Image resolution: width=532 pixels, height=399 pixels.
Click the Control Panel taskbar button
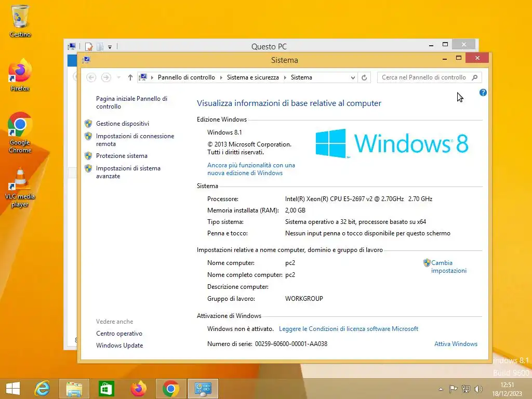pos(203,389)
